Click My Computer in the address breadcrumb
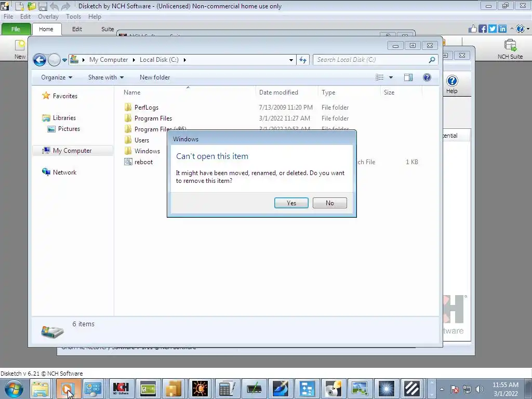 tap(109, 60)
